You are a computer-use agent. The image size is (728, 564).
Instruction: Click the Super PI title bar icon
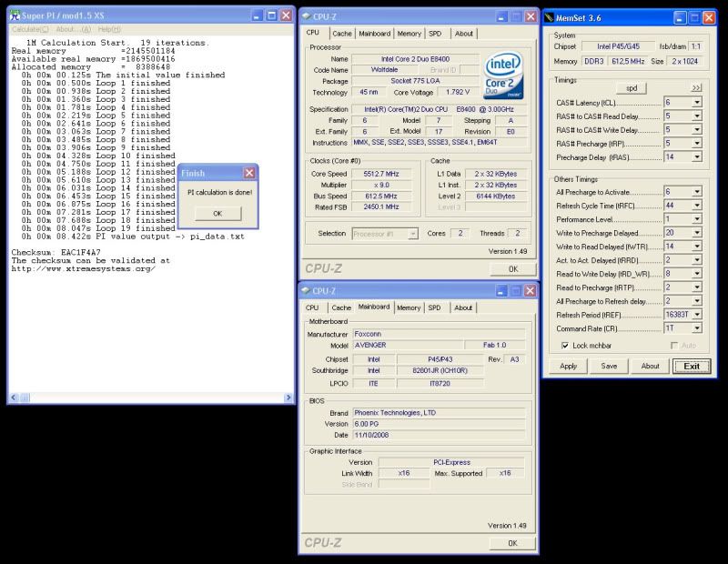15,15
